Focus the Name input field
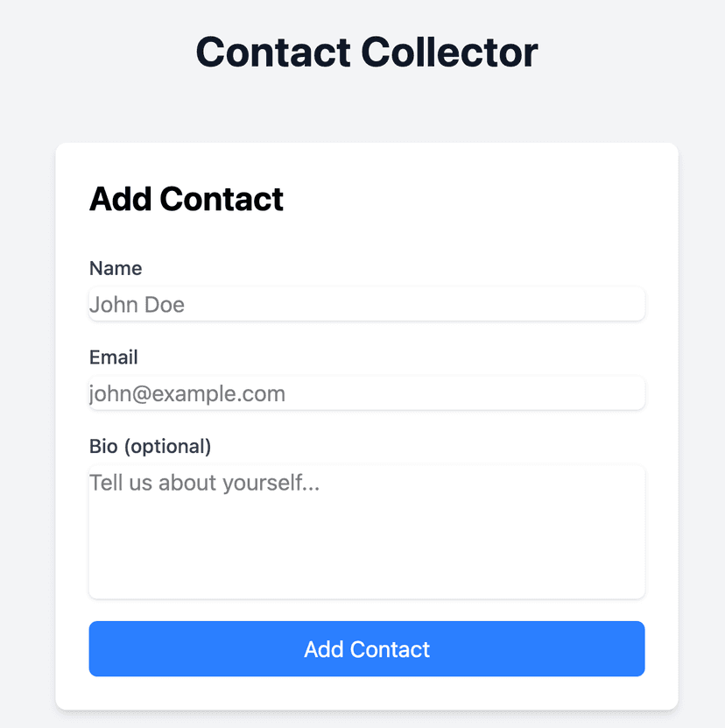 click(367, 304)
